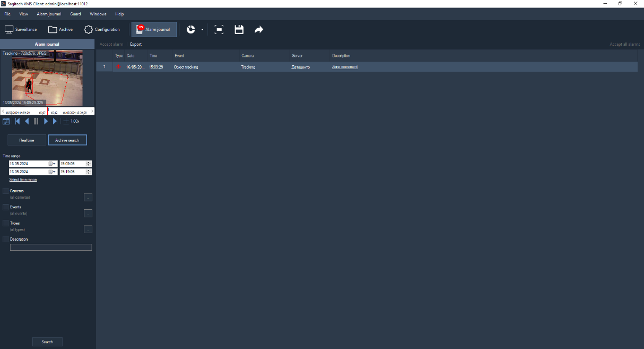Image resolution: width=644 pixels, height=349 pixels.
Task: Expand the dropdown arrow beside pie chart icon
Action: [202, 30]
